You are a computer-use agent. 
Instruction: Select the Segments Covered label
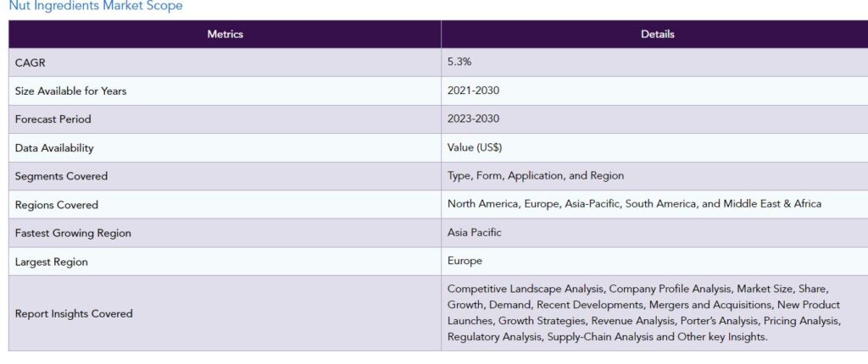click(61, 176)
